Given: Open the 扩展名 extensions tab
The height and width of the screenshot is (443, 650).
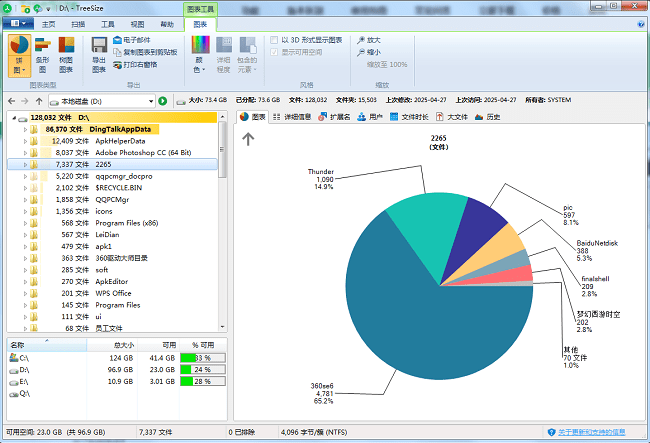Looking at the screenshot, I should (x=334, y=117).
